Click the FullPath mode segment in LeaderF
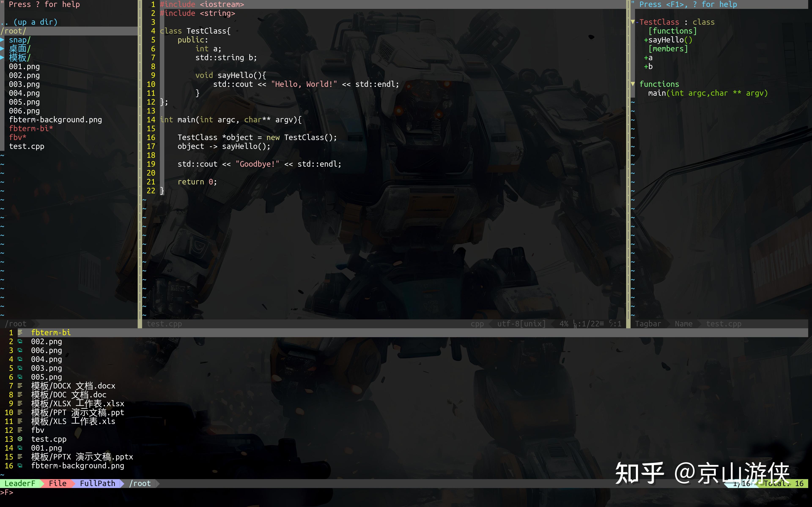 97,483
